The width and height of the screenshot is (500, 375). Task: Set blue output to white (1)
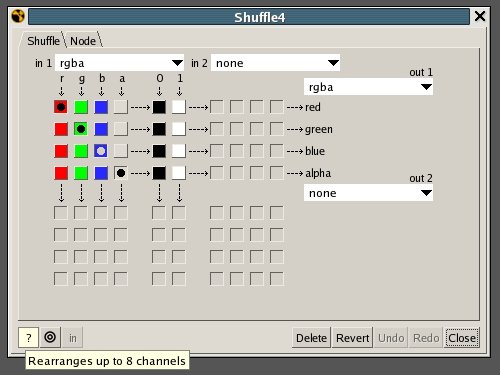pos(179,151)
